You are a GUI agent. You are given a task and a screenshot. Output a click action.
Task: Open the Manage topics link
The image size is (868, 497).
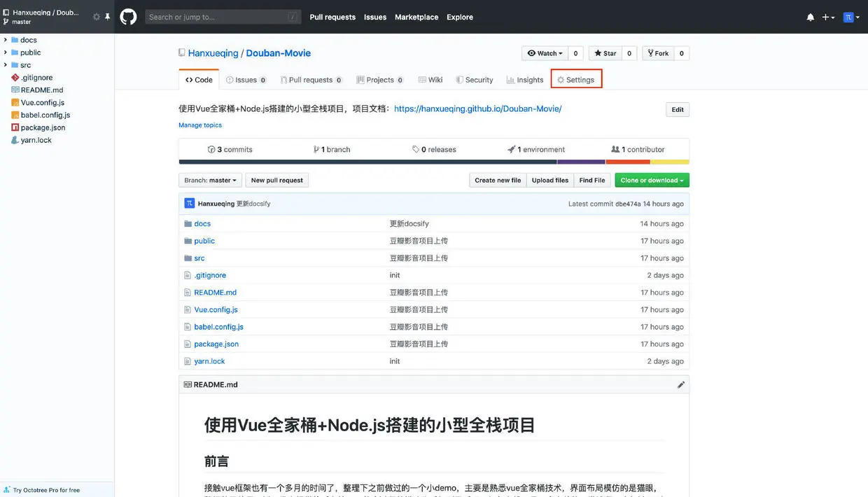(200, 125)
